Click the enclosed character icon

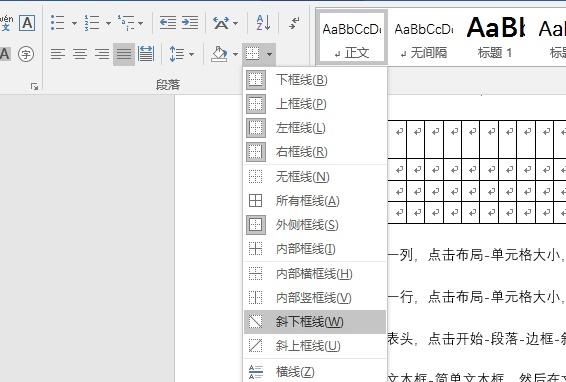pos(26,55)
